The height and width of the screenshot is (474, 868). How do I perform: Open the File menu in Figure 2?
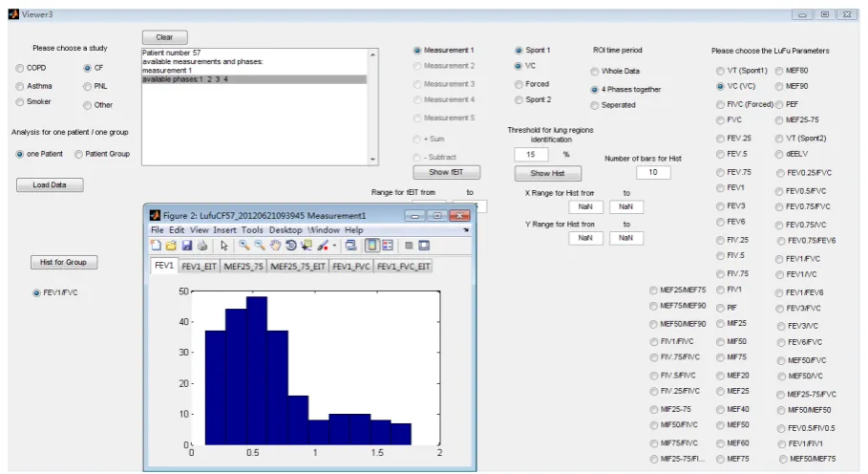pyautogui.click(x=158, y=229)
